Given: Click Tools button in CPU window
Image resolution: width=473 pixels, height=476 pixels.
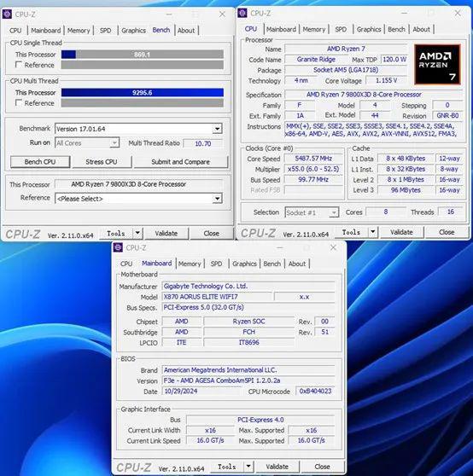Looking at the screenshot, I should [351, 232].
